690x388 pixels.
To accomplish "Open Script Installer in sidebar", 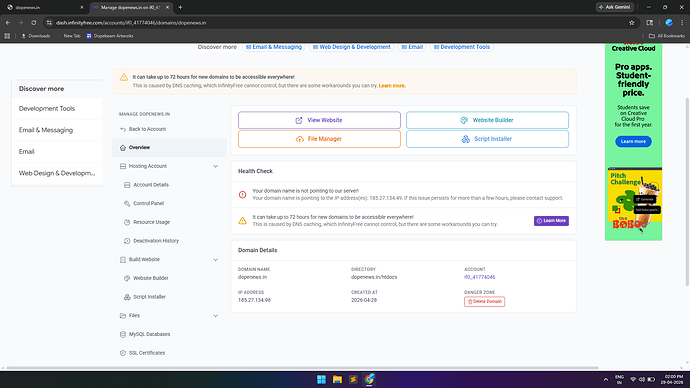I will (x=149, y=297).
